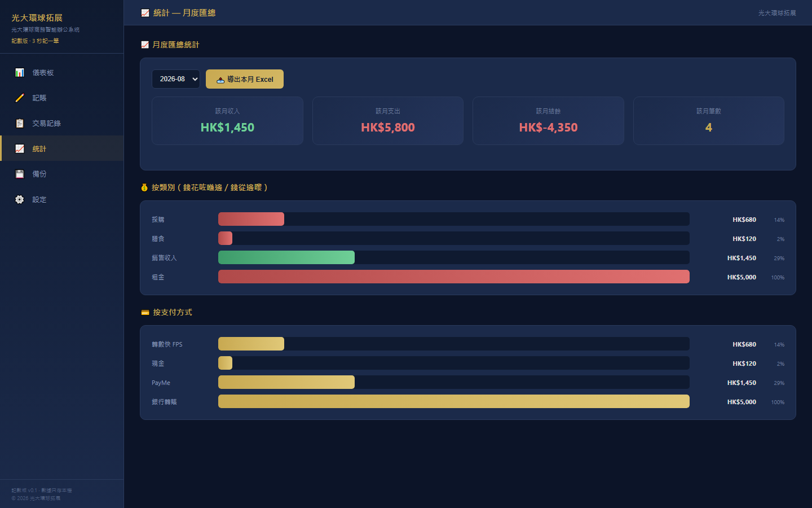Image resolution: width=812 pixels, height=508 pixels.
Task: Click the 膳食 category label
Action: click(x=158, y=239)
